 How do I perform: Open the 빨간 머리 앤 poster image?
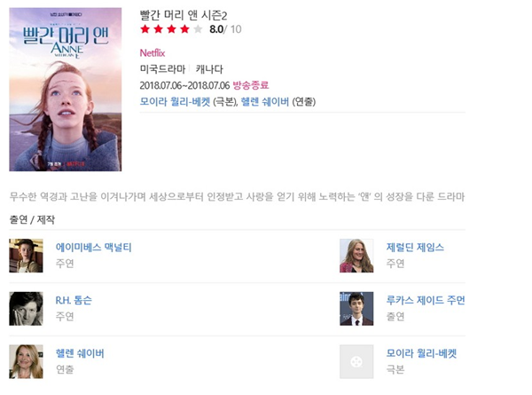(65, 90)
